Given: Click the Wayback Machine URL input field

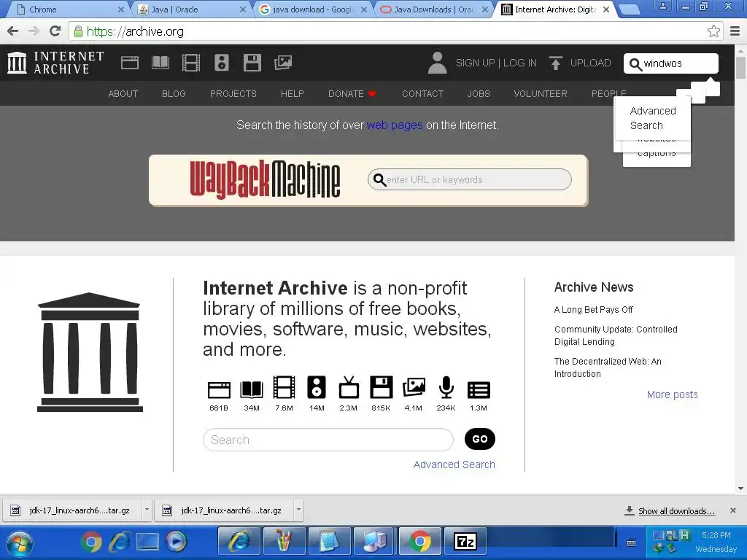Looking at the screenshot, I should (x=470, y=179).
